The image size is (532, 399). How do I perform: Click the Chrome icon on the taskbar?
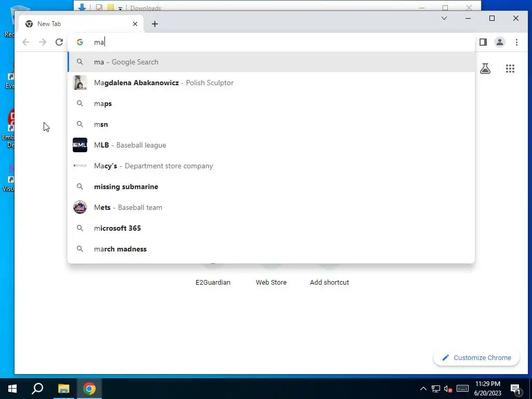click(x=89, y=389)
